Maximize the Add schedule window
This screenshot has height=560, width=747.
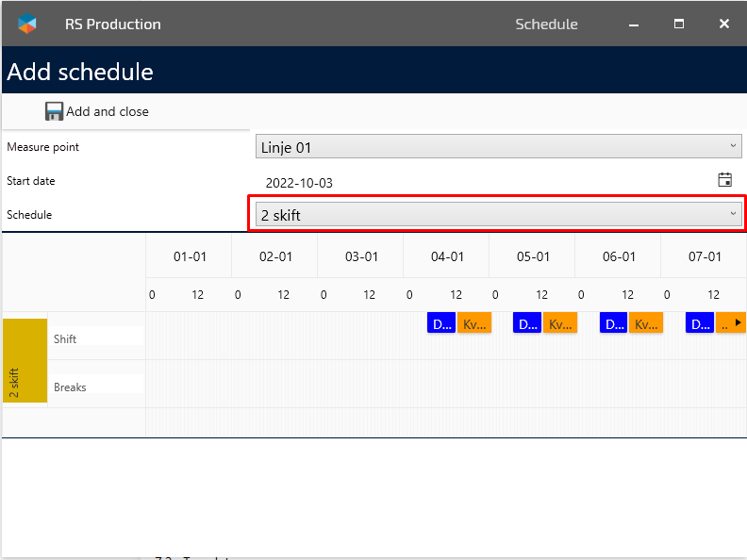pos(679,24)
